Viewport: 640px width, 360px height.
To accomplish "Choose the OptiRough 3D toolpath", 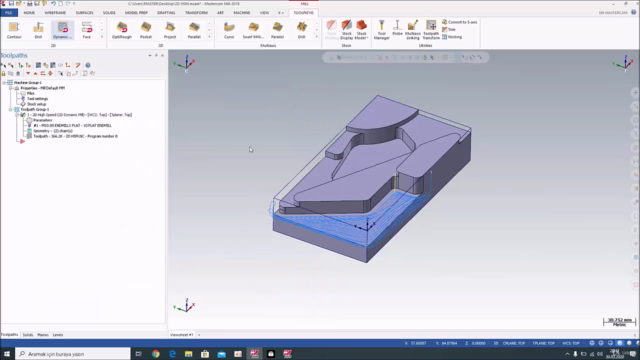I will [122, 30].
